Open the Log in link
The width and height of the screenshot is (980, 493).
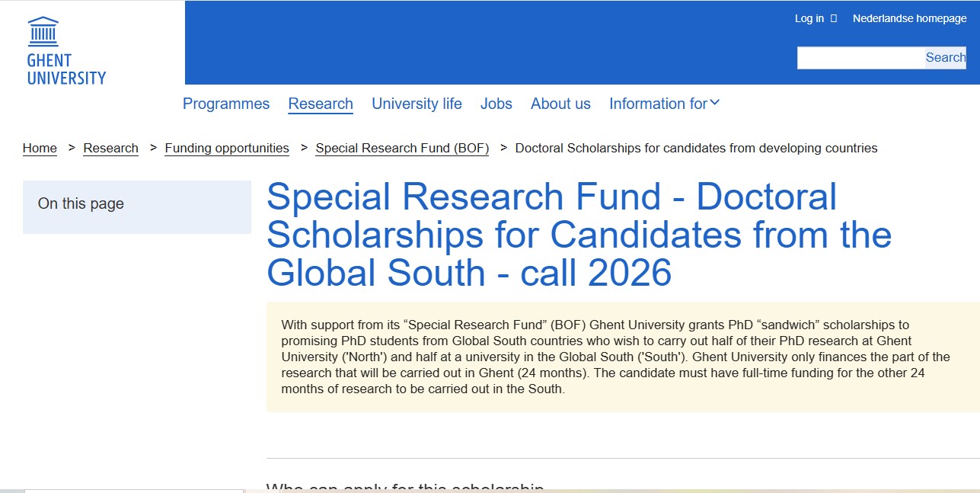[x=809, y=18]
